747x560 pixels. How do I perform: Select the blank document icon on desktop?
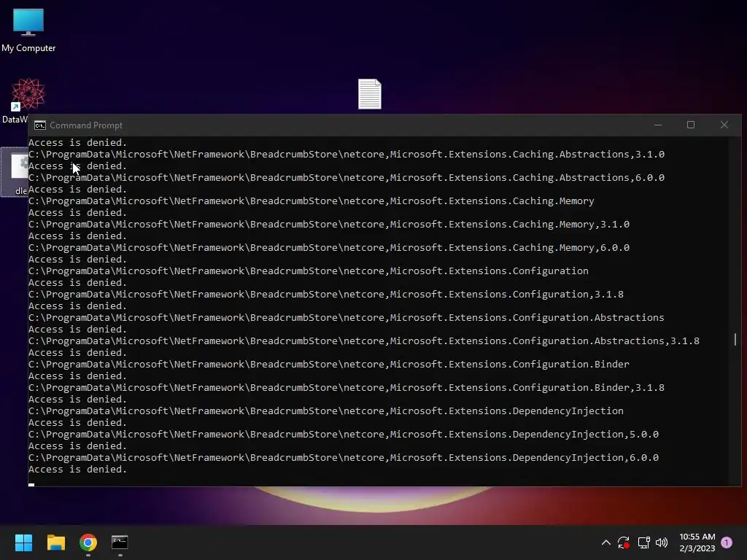point(370,94)
